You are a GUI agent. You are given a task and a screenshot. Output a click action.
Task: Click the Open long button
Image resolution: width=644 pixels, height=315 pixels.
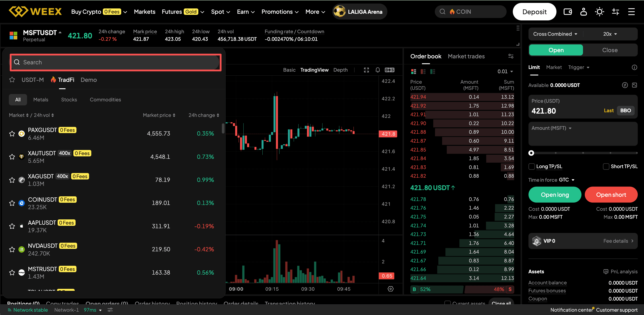point(554,195)
